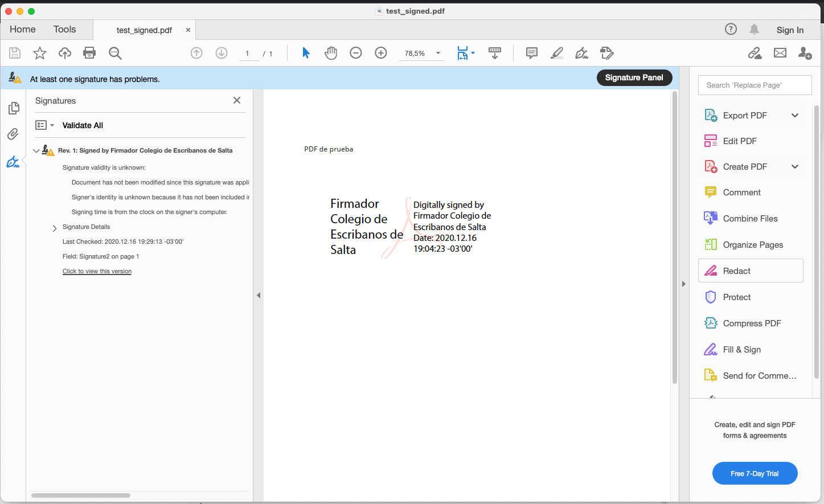Click inside the page number field
This screenshot has height=504, width=824.
coord(248,53)
